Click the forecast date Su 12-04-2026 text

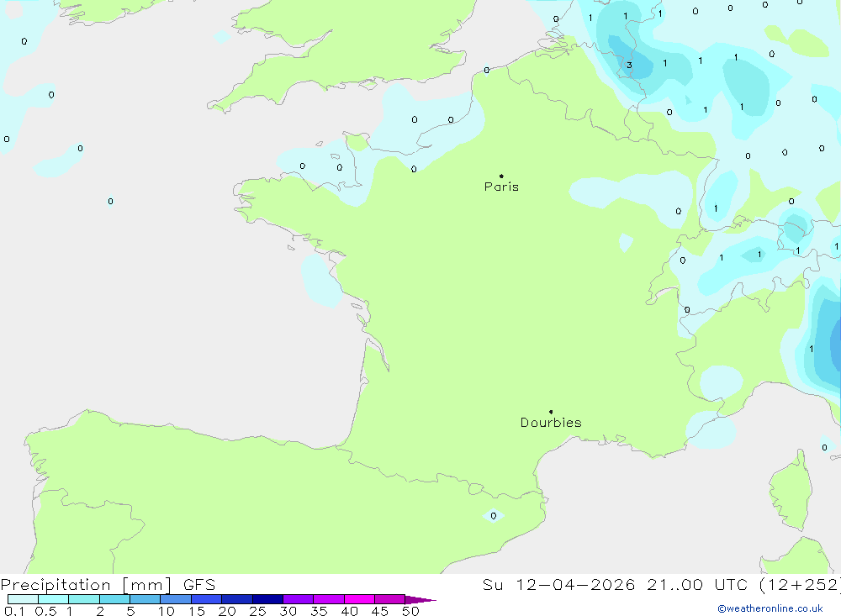tap(558, 584)
